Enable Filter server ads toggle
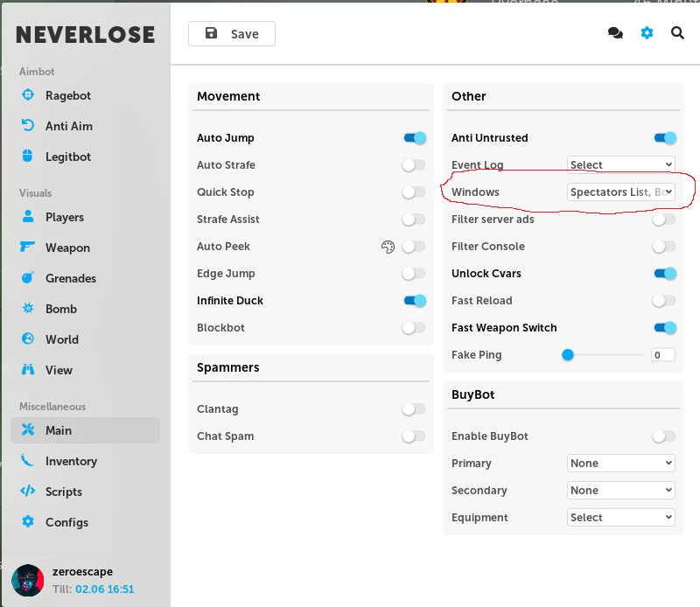 (664, 220)
